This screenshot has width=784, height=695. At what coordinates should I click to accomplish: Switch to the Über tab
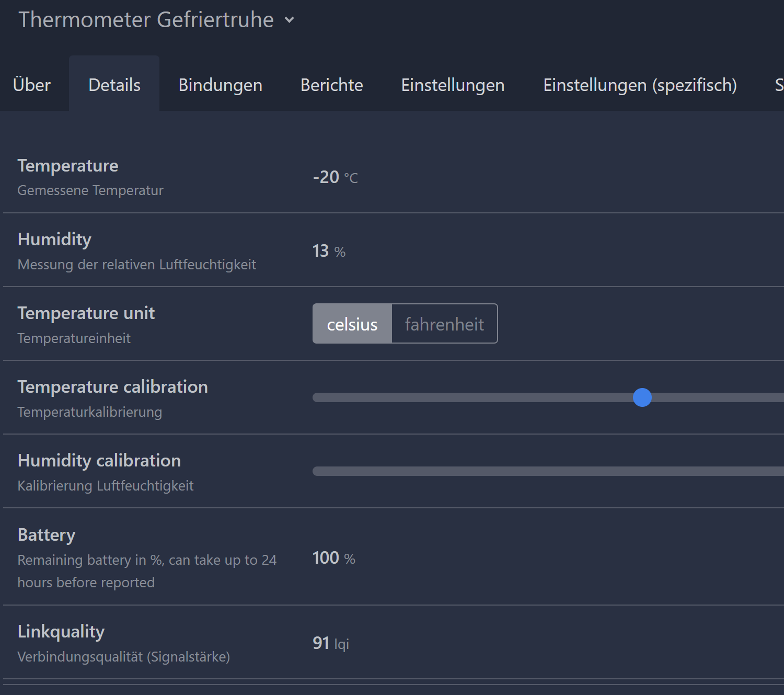point(32,85)
